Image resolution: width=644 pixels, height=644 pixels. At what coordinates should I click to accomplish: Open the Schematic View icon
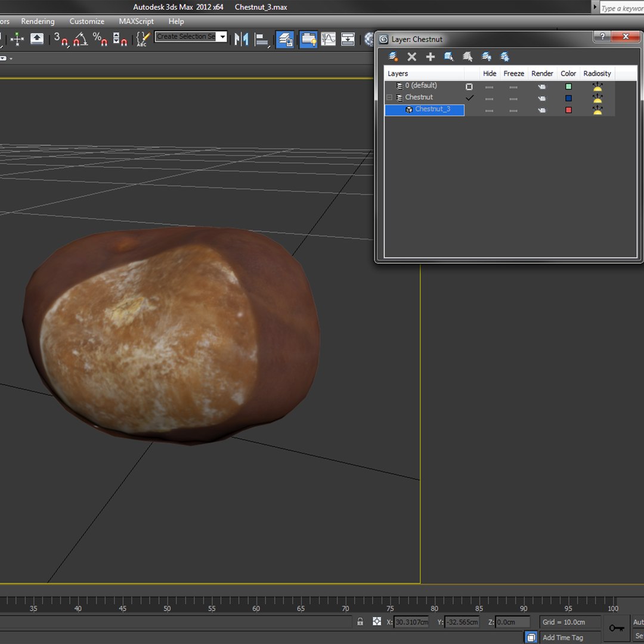(348, 39)
